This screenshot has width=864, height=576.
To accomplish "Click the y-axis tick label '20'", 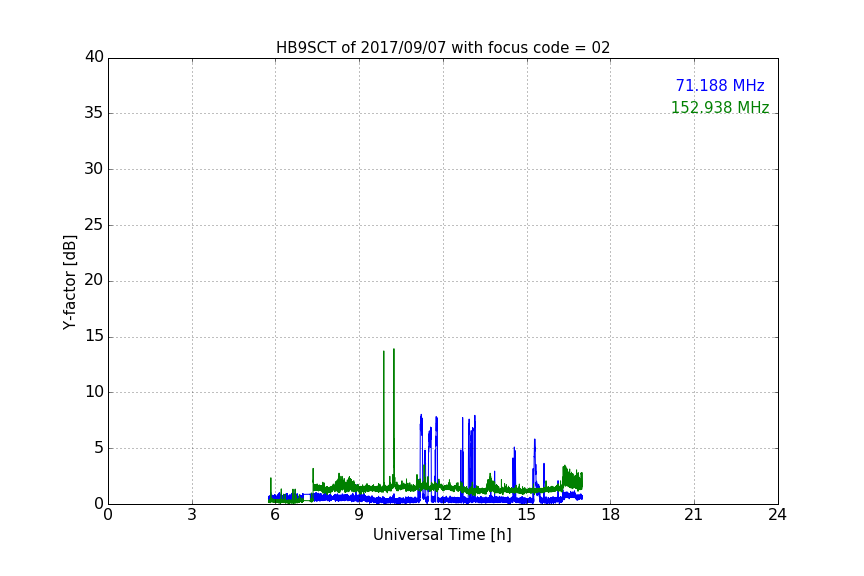I will (94, 281).
